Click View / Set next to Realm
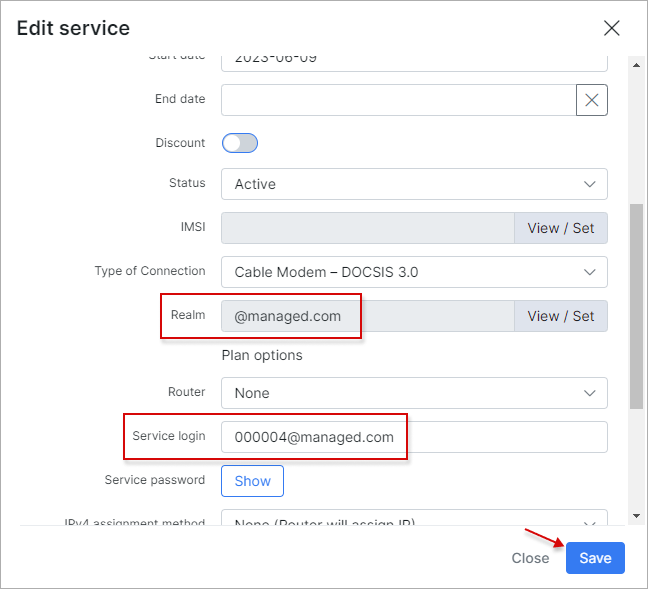The height and width of the screenshot is (589, 648). [560, 316]
